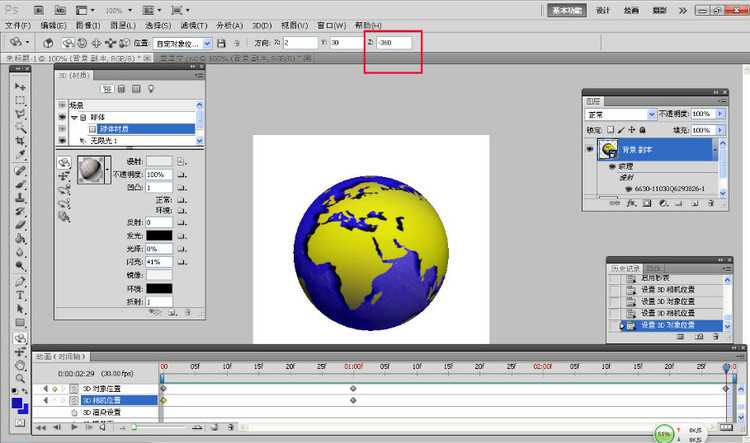Screen dimensions: 750x443
Task: Collapse the 球体 tree node in 3D panel
Action: pyautogui.click(x=73, y=116)
